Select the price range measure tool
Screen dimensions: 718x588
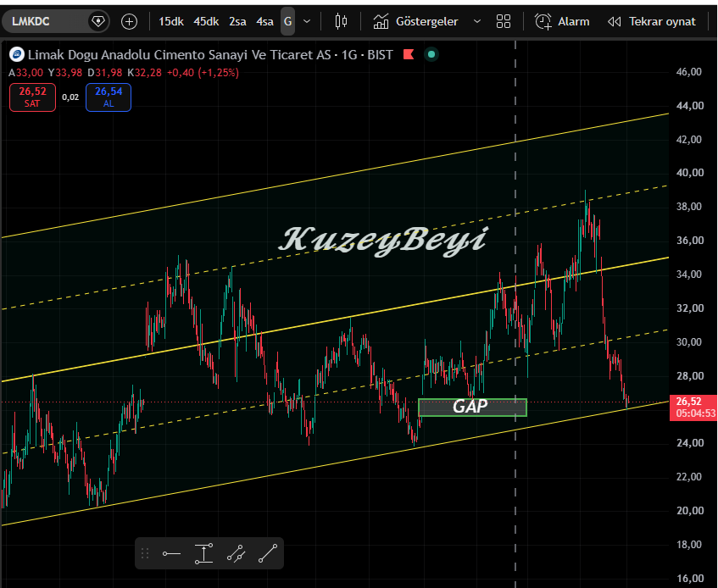(203, 553)
